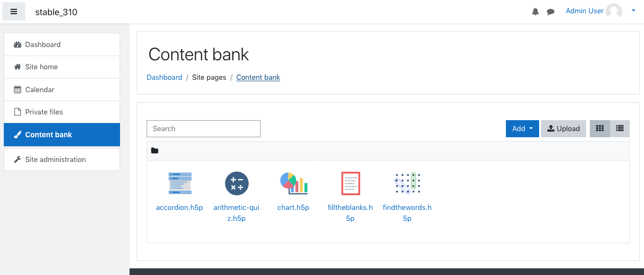Open Calendar in the sidebar
Viewport: 644px width, 275px height.
(62, 90)
